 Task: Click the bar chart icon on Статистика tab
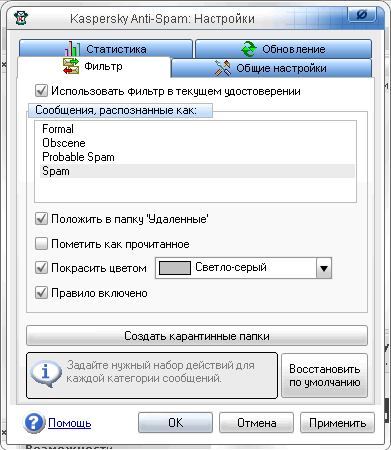[72, 49]
